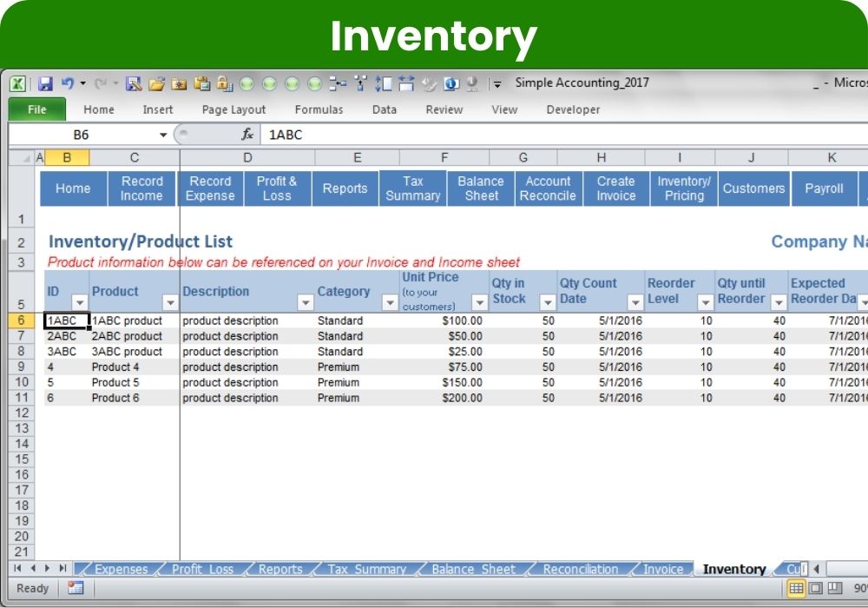868x608 pixels.
Task: Click the Excel application icon in title bar
Action: pyautogui.click(x=17, y=84)
